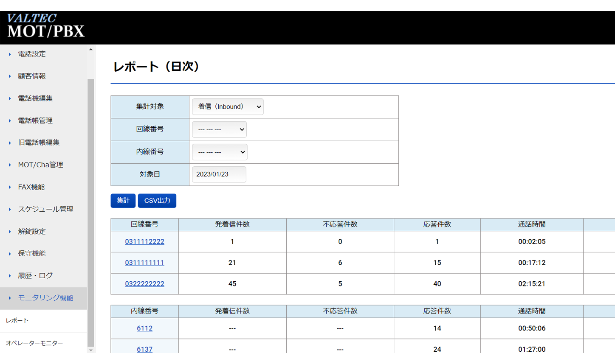Click the 不応答件数 header in line table
The width and height of the screenshot is (615, 364).
pos(340,224)
